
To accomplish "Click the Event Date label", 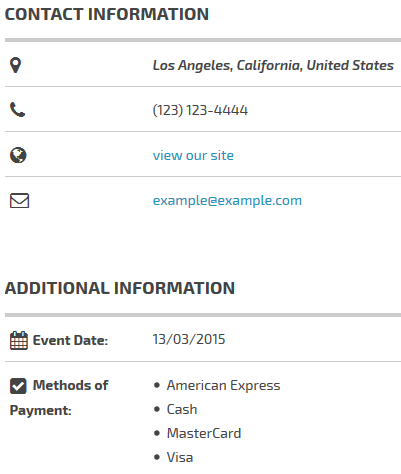I will tap(70, 340).
